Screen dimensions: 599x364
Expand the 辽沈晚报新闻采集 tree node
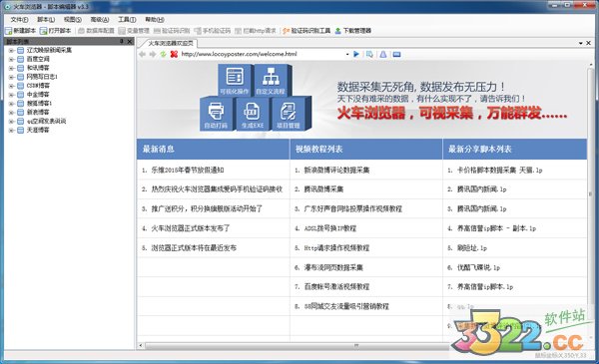tap(11, 51)
